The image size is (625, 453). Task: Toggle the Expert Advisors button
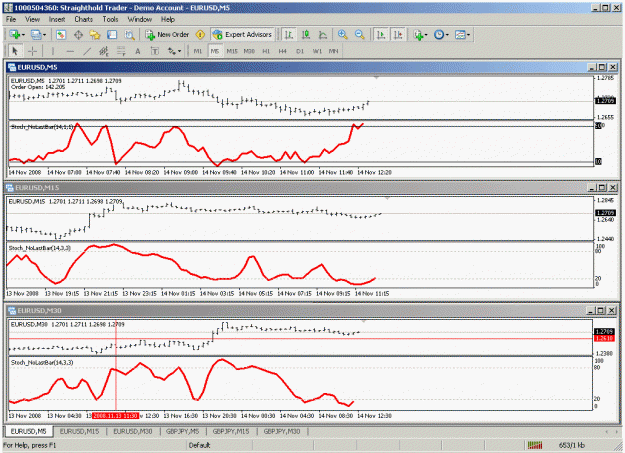242,35
